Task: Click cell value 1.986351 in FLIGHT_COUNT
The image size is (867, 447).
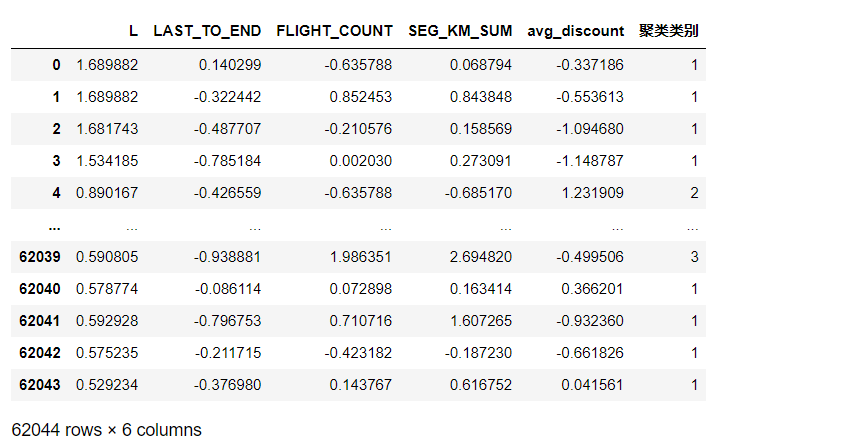Action: (358, 257)
